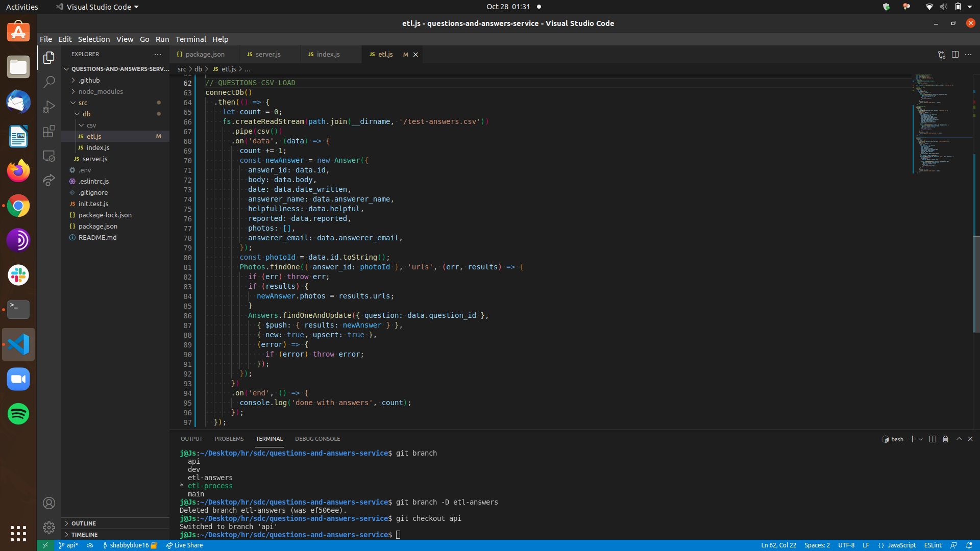Image resolution: width=980 pixels, height=551 pixels.
Task: Open the Manage gear icon
Action: (49, 528)
